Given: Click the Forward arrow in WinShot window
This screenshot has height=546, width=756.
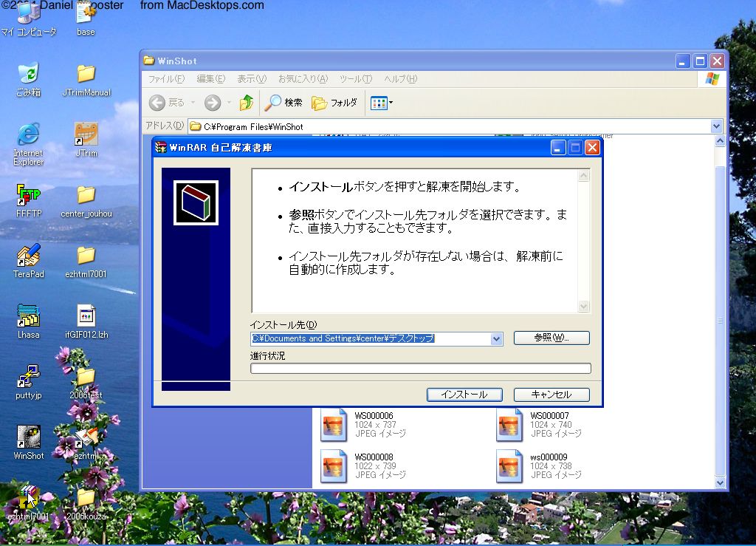Looking at the screenshot, I should pyautogui.click(x=213, y=102).
